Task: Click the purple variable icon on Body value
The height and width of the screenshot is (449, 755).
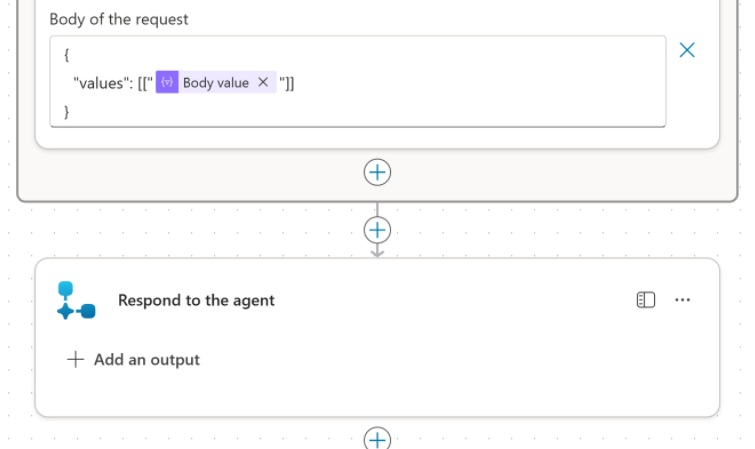Action: click(167, 83)
